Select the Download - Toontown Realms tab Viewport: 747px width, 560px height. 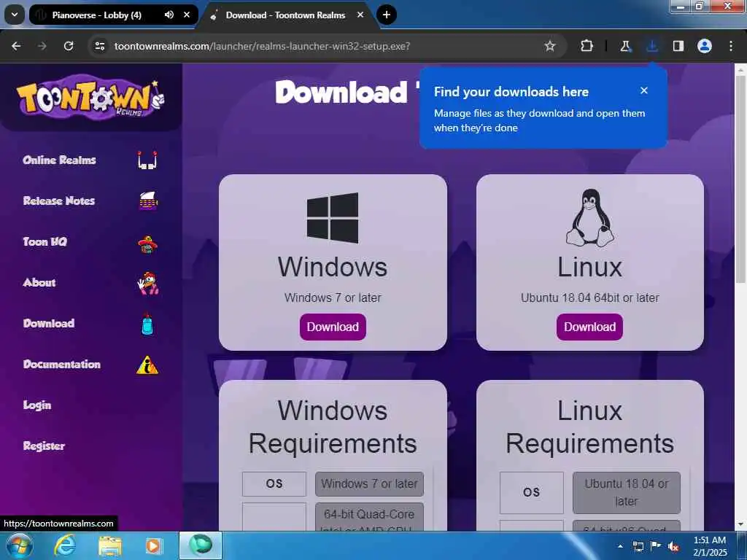(285, 15)
